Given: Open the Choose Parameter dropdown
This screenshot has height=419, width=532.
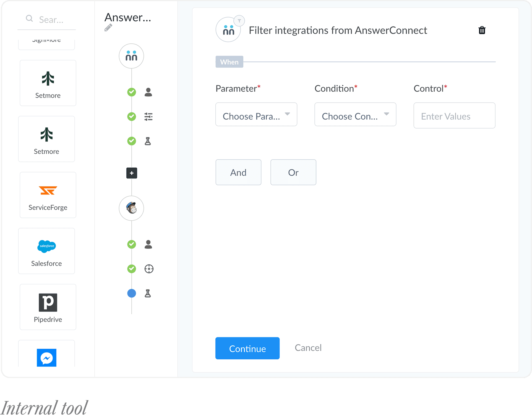Looking at the screenshot, I should (x=256, y=115).
